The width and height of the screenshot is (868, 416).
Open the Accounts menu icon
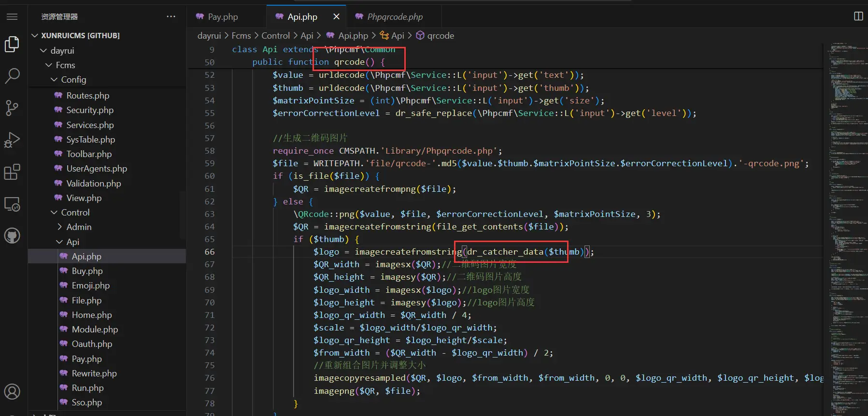12,391
